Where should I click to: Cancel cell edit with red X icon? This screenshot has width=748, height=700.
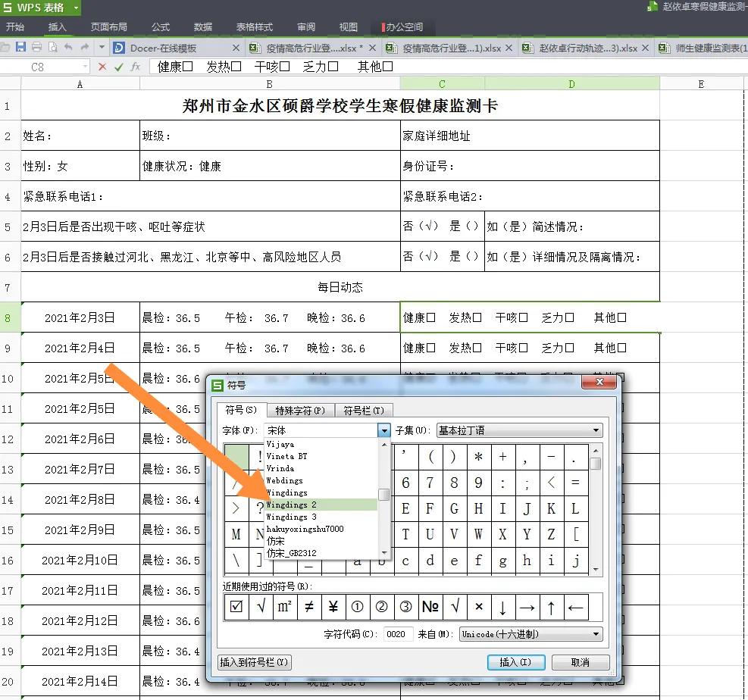point(102,67)
